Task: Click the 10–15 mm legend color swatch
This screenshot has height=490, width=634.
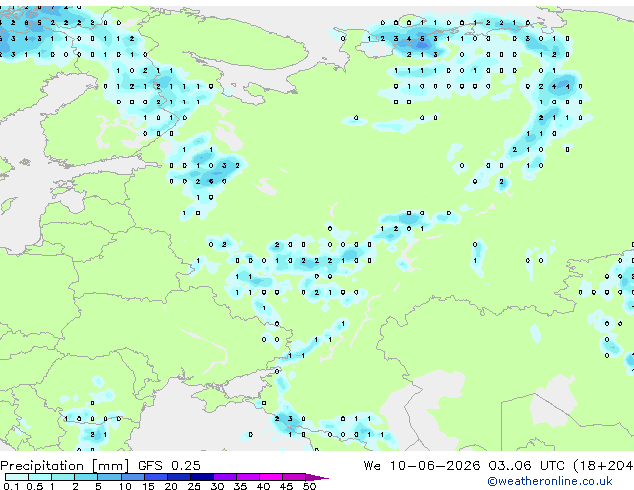Action: (133, 477)
